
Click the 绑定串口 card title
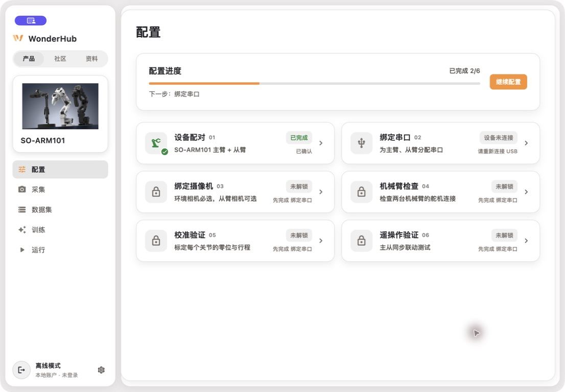click(x=395, y=137)
